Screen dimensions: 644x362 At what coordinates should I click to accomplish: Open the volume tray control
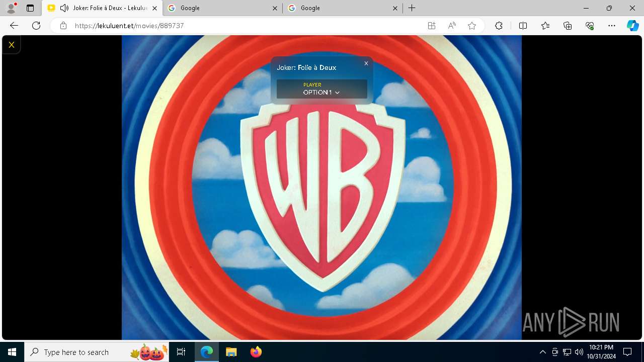(x=579, y=352)
